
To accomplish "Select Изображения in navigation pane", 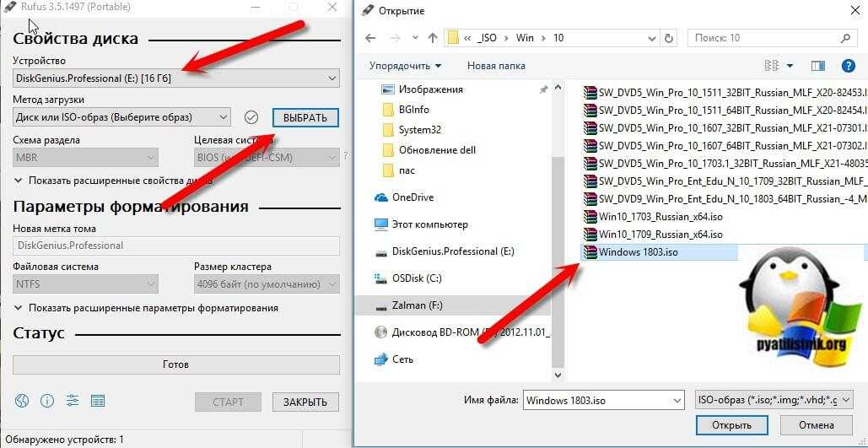I will point(431,89).
